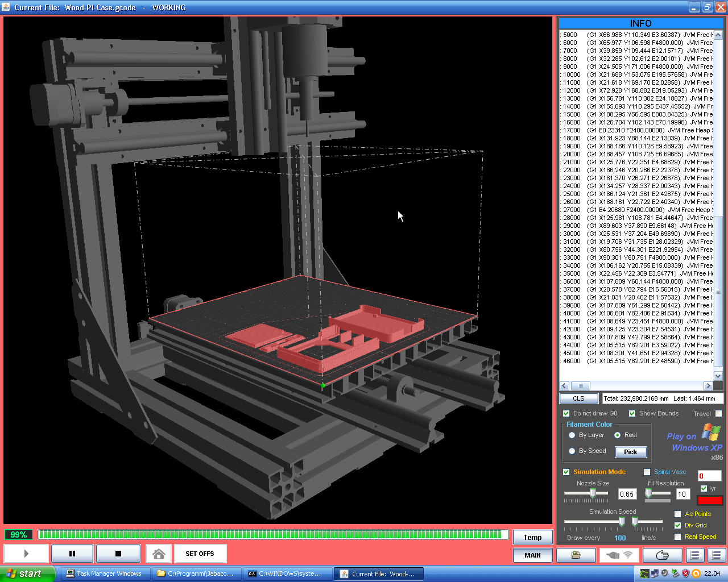Click the hand pointer icon button
This screenshot has width=728, height=582.
click(663, 555)
